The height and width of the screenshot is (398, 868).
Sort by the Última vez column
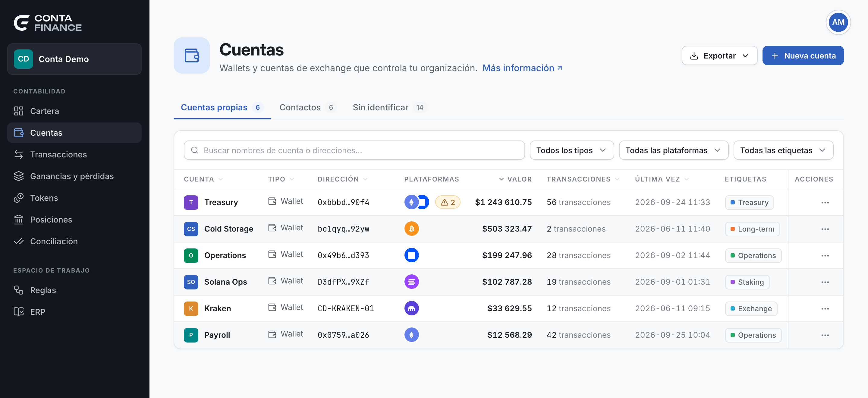pos(662,179)
